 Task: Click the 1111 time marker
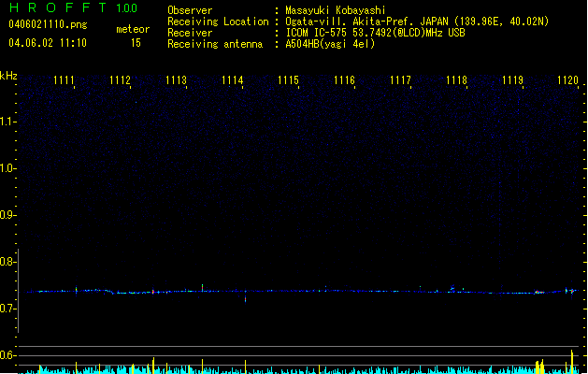tap(64, 80)
